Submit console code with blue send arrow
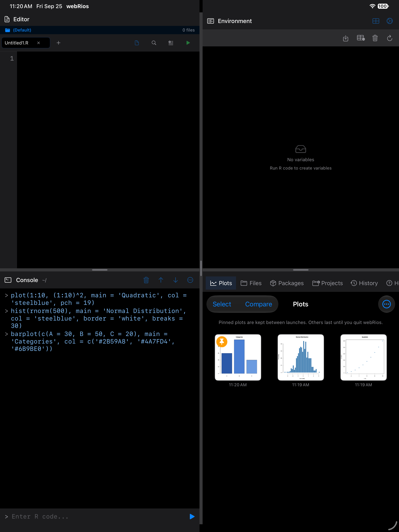Image resolution: width=399 pixels, height=532 pixels. coord(192,517)
